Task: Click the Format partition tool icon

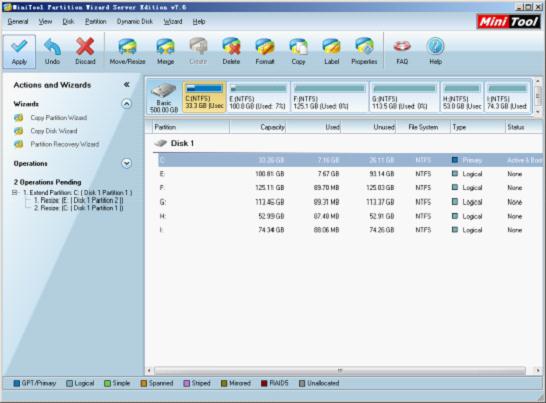Action: pyautogui.click(x=265, y=47)
